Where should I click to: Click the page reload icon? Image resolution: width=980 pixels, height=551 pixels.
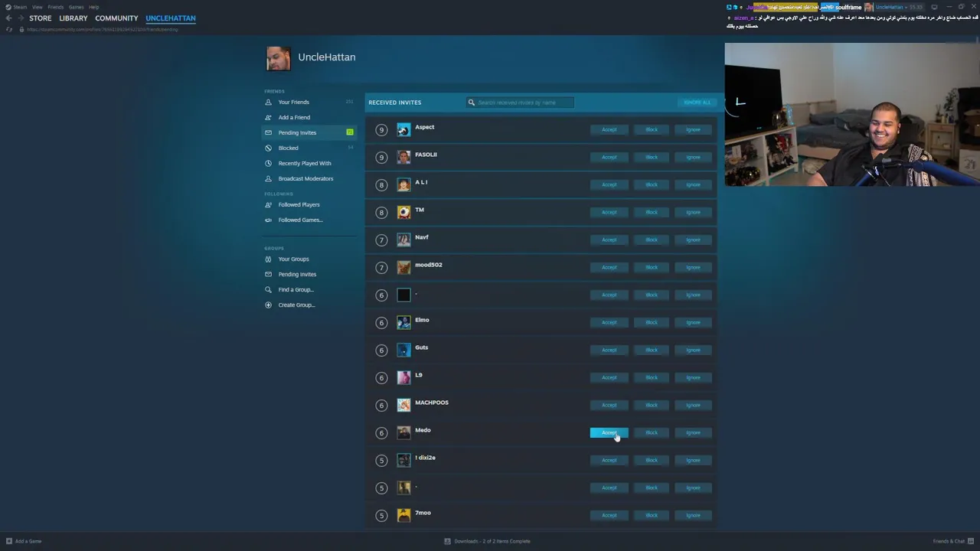(x=9, y=29)
